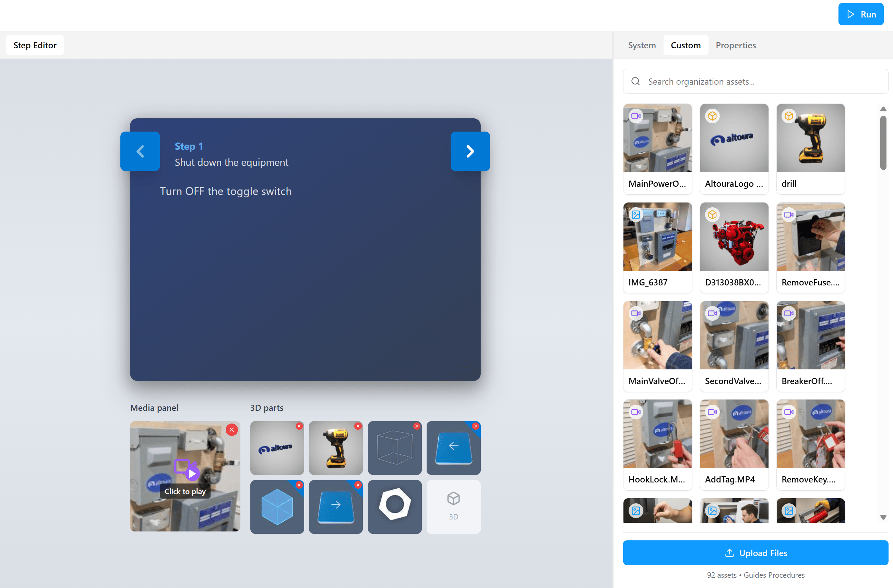
Task: Edit the 'Shut down the equipment' title
Action: click(231, 162)
